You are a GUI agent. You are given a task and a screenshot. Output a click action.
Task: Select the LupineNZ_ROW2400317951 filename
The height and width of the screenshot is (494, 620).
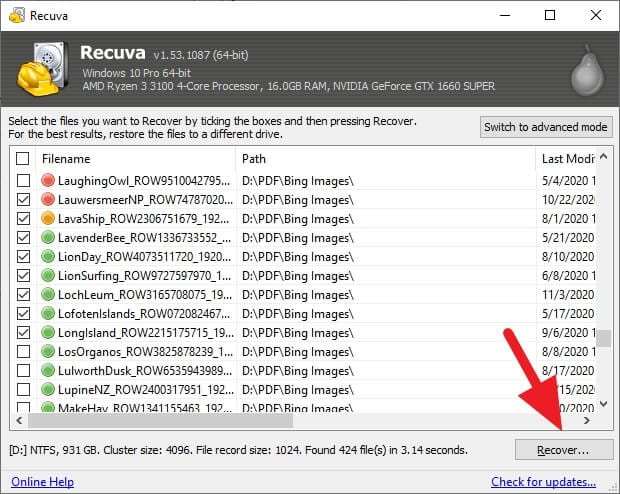click(x=146, y=390)
